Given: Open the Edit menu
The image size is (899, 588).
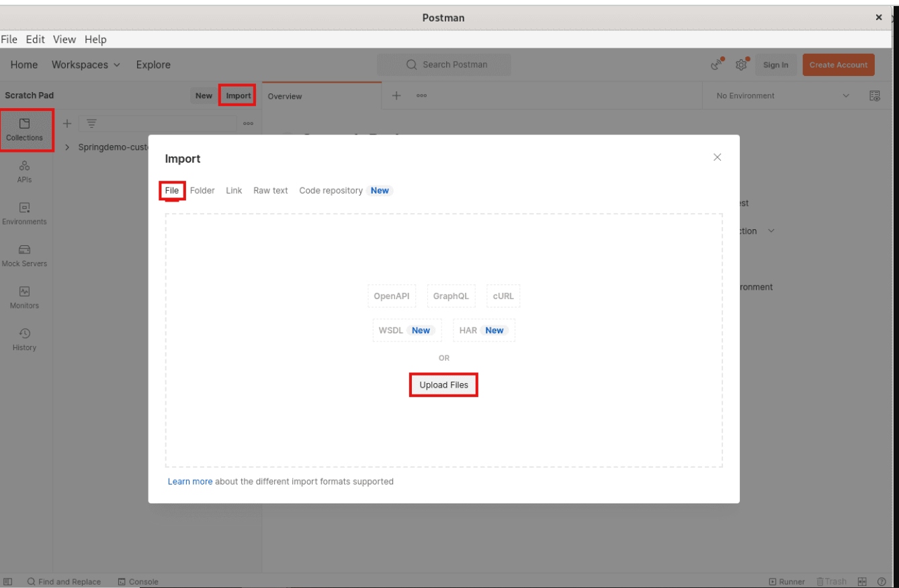Looking at the screenshot, I should click(36, 40).
